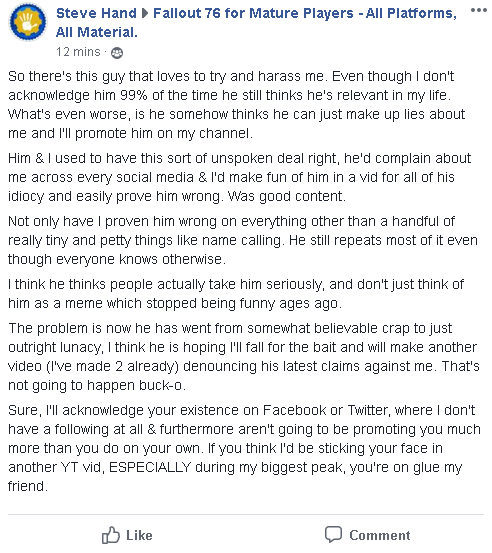
Task: Click the arrow between author and group
Action: [145, 14]
